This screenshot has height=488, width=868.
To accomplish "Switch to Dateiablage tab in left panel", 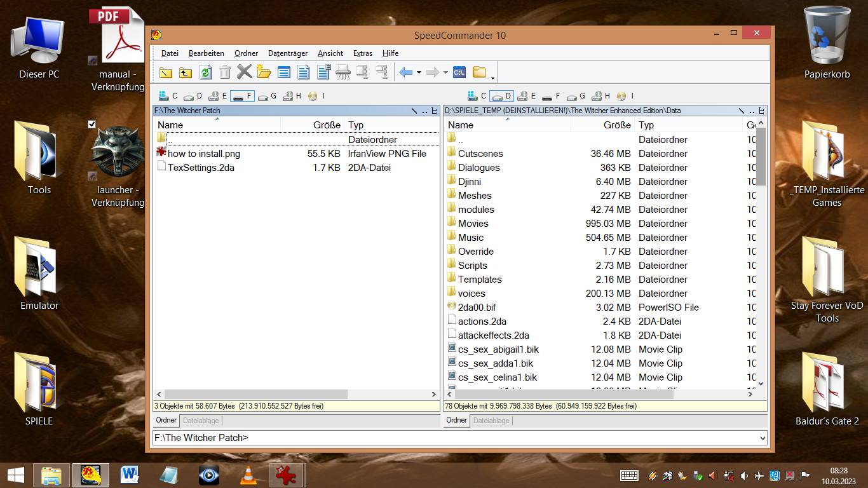I will click(201, 421).
